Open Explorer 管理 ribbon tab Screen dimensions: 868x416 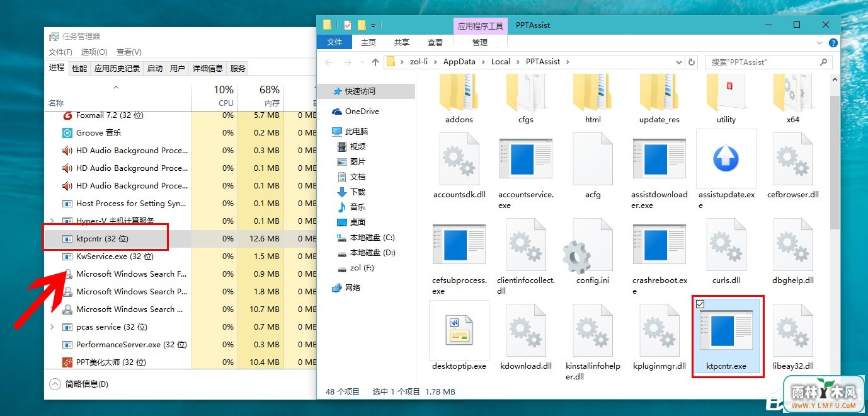tap(480, 42)
